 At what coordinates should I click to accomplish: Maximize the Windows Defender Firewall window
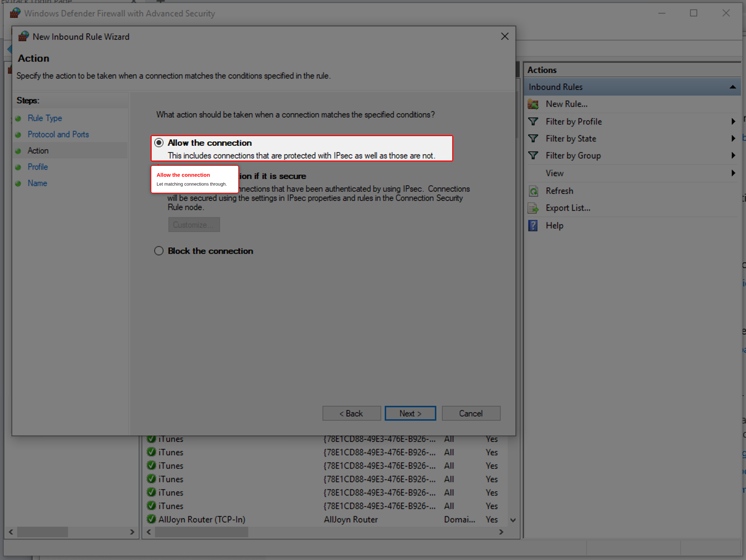(x=694, y=13)
